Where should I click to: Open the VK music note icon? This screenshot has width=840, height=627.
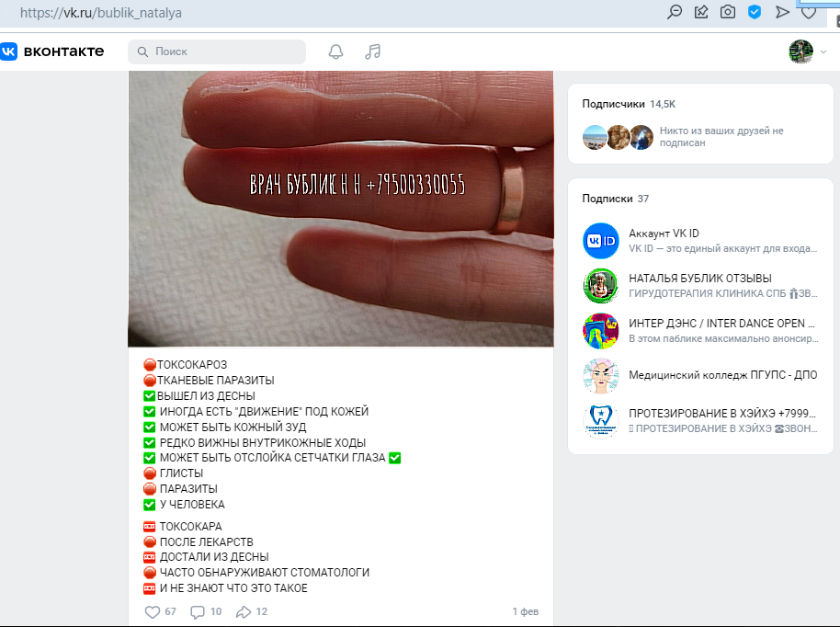point(372,51)
